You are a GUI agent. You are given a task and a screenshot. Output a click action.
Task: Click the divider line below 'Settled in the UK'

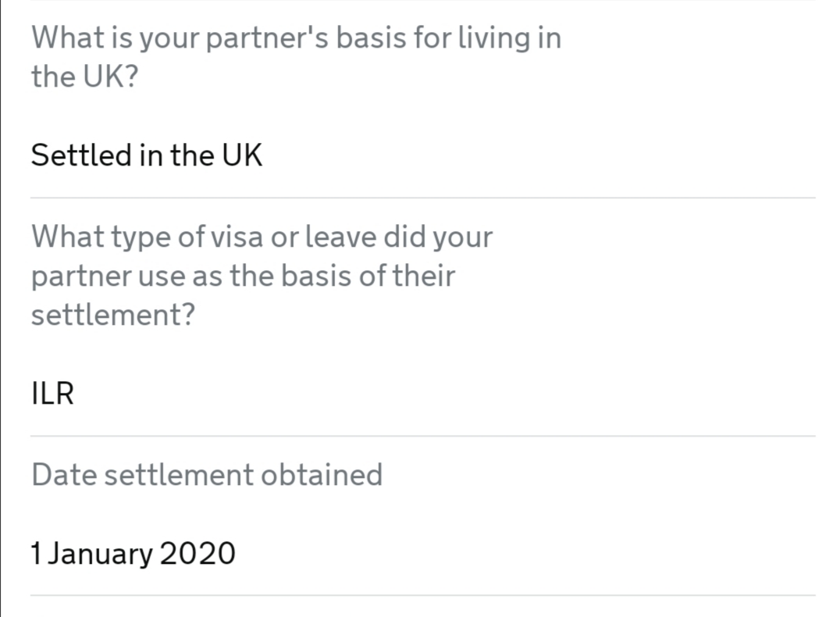pos(422,198)
